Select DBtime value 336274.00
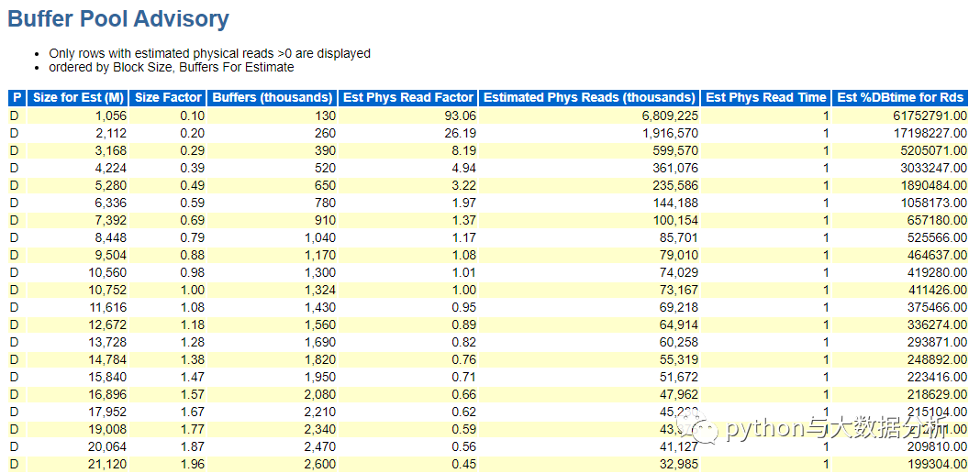The width and height of the screenshot is (980, 473). point(938,325)
